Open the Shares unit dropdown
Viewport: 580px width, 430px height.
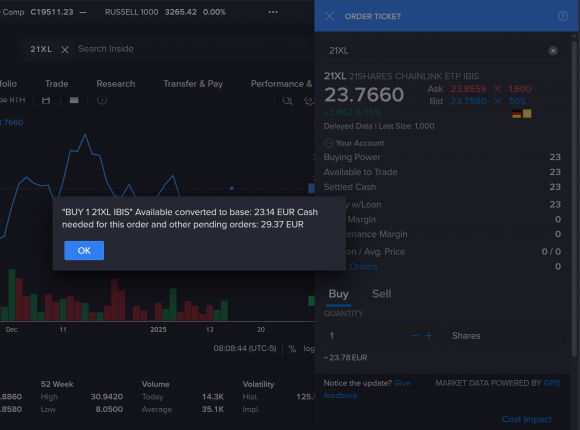(503, 336)
